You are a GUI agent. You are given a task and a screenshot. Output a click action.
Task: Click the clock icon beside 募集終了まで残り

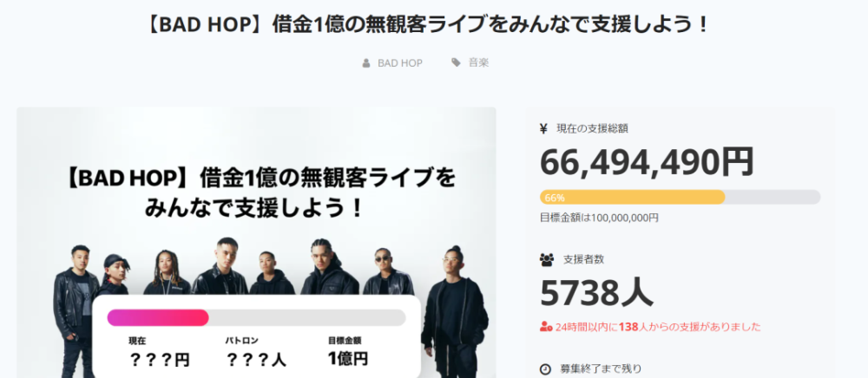[x=545, y=368]
